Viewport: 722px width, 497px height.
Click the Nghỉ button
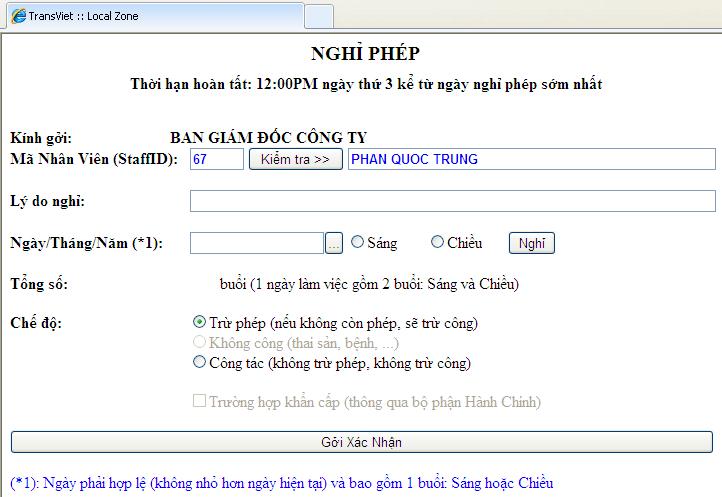(532, 243)
